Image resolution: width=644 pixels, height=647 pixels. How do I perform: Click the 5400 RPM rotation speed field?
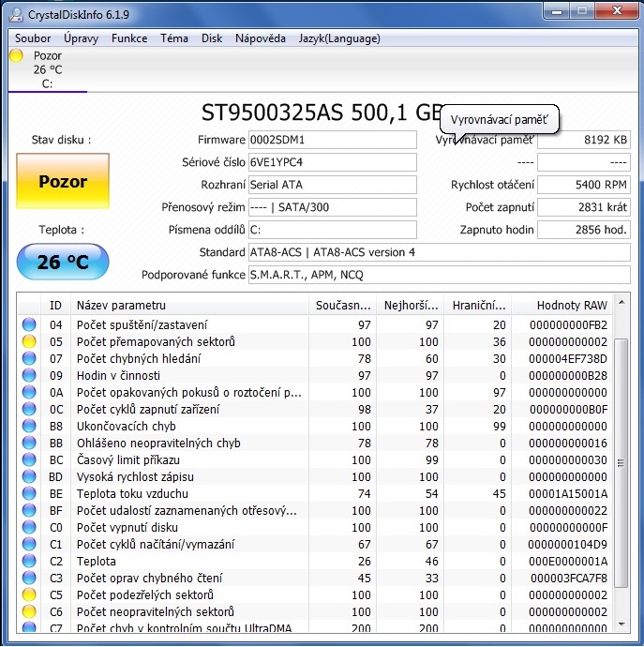(x=584, y=185)
